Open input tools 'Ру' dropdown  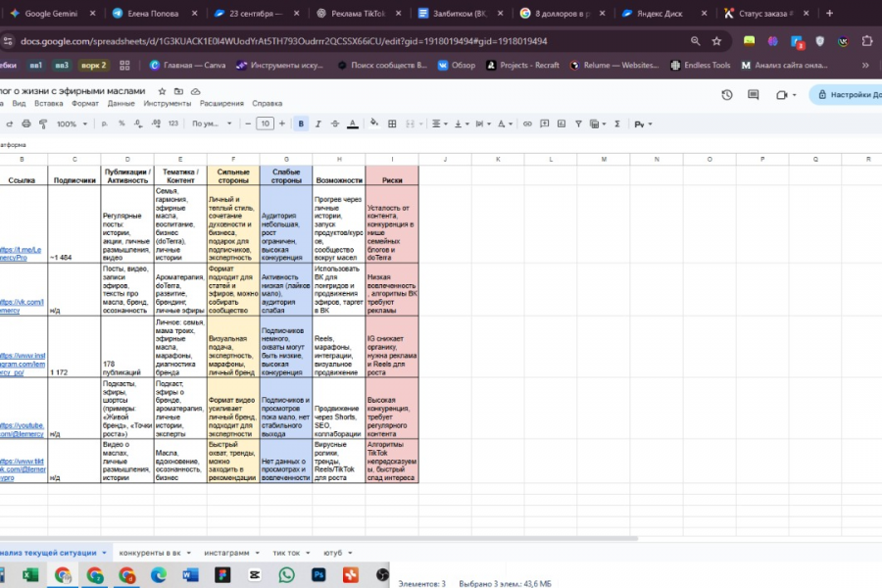[x=643, y=123]
